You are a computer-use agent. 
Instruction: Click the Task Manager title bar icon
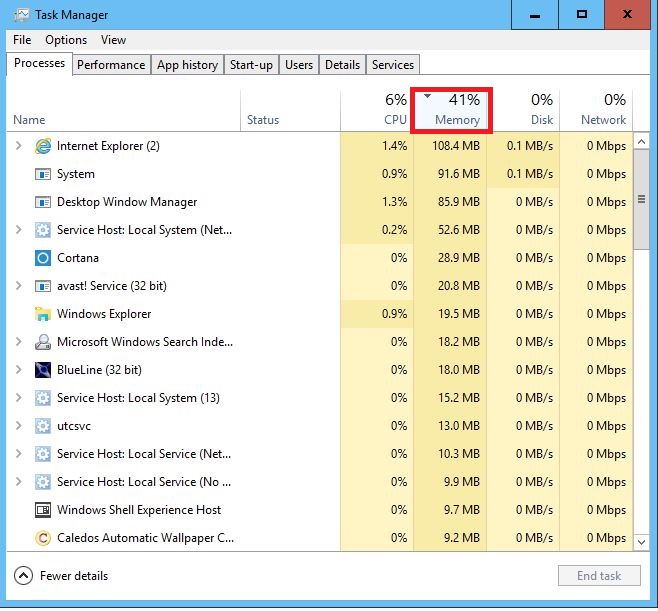tap(21, 16)
